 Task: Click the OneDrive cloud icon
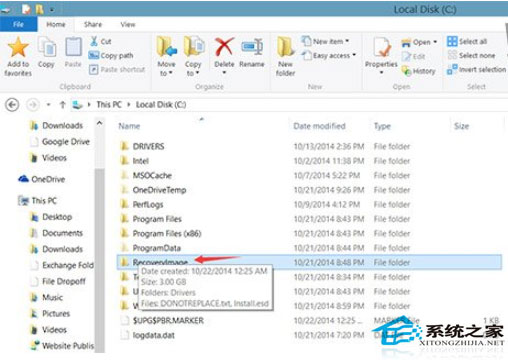coord(24,179)
